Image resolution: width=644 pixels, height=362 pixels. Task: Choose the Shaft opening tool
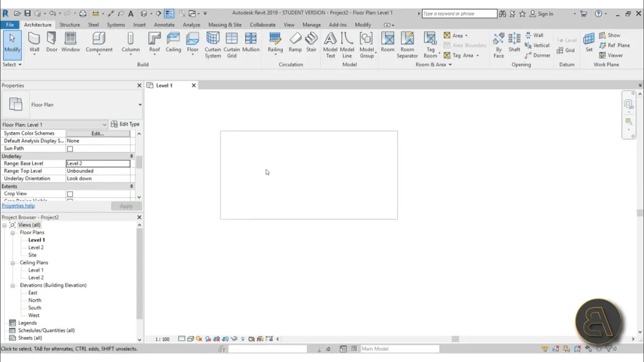pos(514,42)
